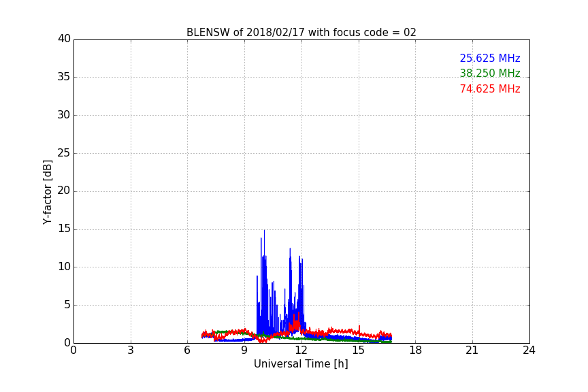Click the Y-factor [dB] axis label

[47, 192]
